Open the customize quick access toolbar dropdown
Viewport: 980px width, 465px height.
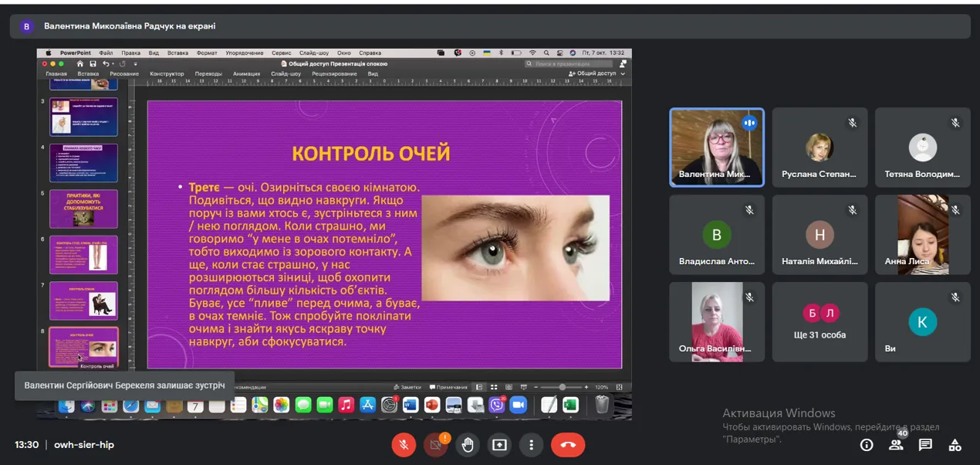coord(135,63)
